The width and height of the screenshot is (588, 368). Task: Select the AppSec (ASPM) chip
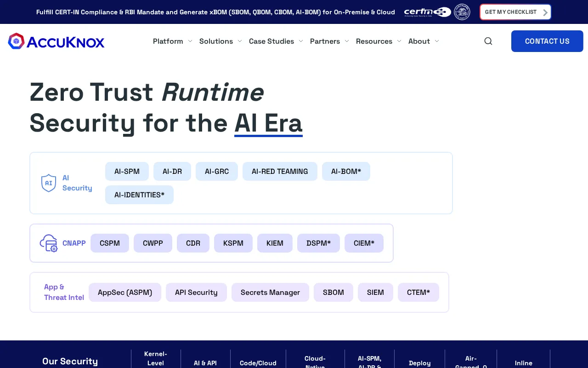point(125,293)
